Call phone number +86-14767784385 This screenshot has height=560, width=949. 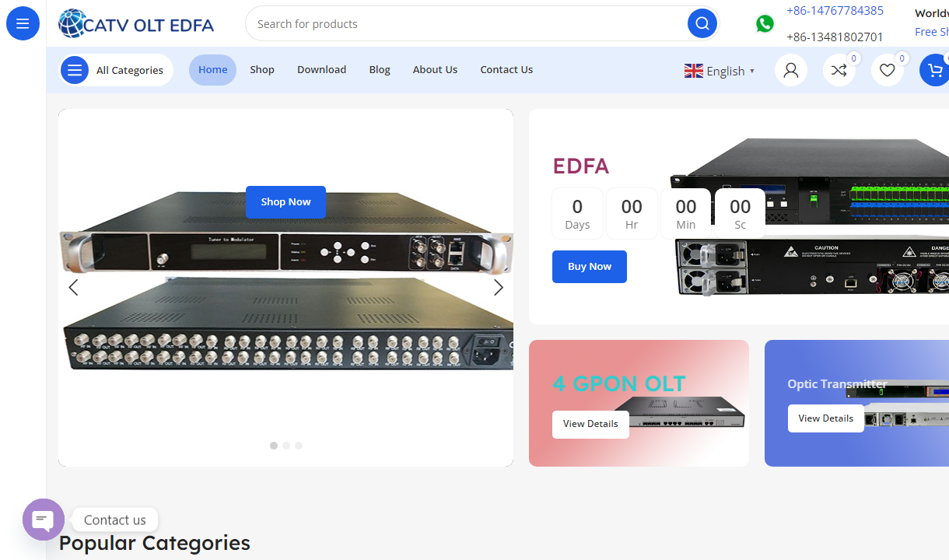click(835, 11)
